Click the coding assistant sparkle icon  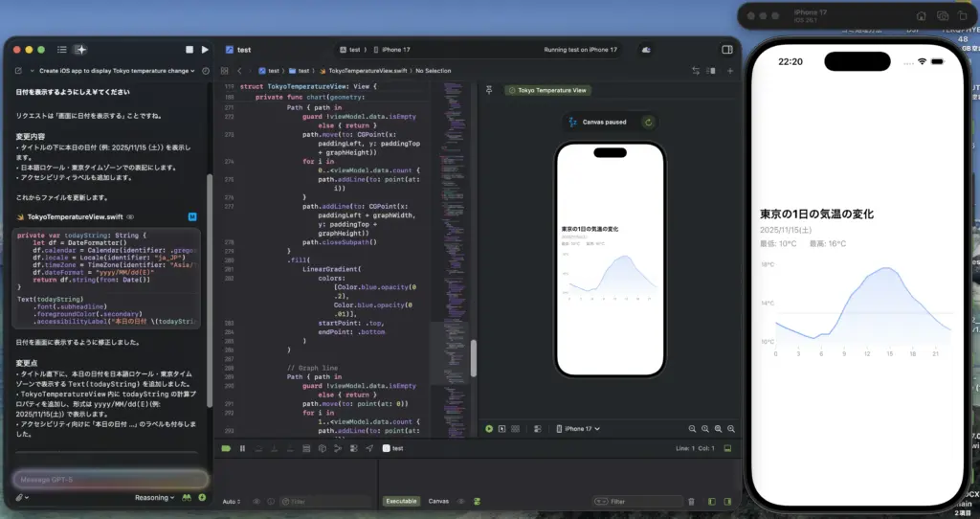81,49
